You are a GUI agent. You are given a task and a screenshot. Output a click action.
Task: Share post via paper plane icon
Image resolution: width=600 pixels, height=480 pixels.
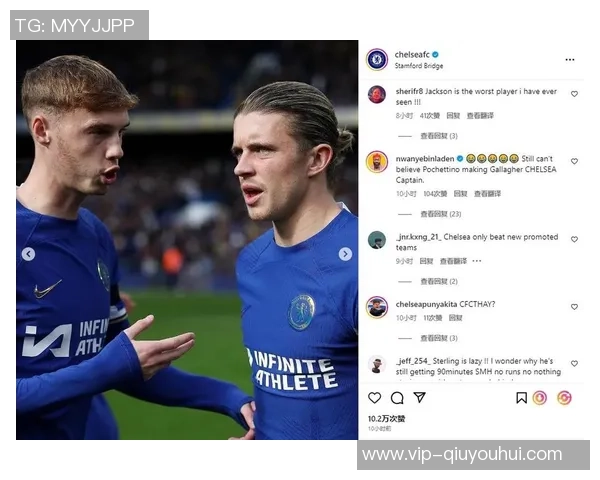pyautogui.click(x=419, y=397)
